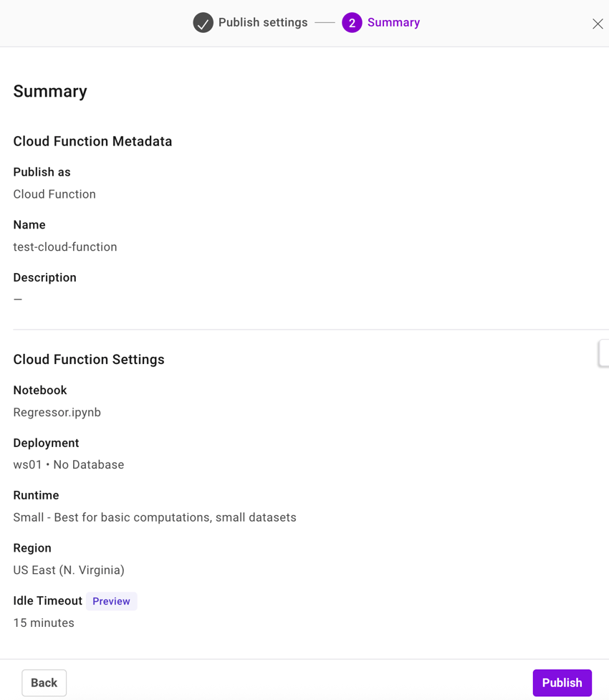This screenshot has width=609, height=700.
Task: Select the Runtime value Small
Action: point(155,517)
